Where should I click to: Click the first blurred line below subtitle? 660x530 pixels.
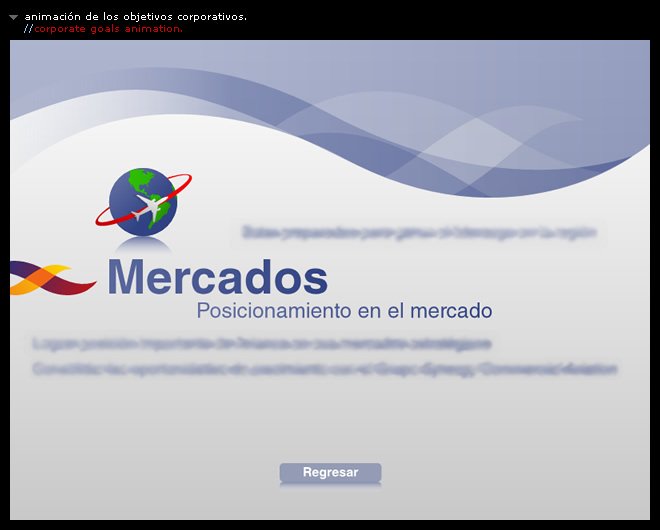pos(261,343)
